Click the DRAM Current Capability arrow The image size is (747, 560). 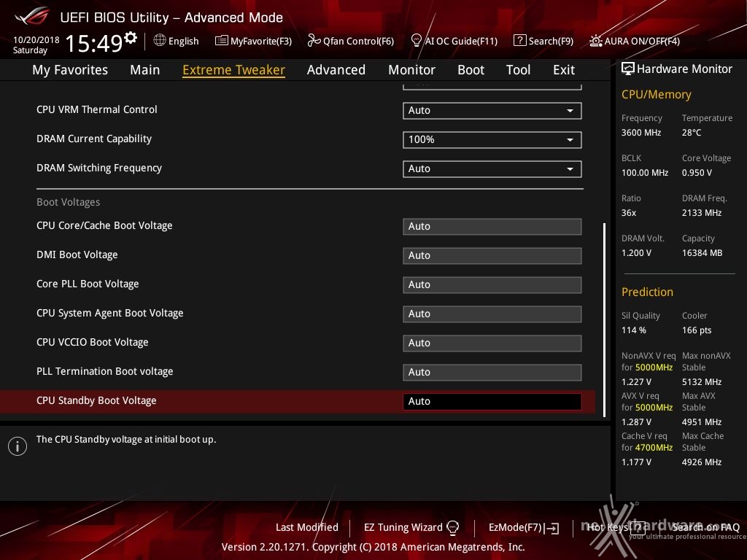click(x=570, y=140)
